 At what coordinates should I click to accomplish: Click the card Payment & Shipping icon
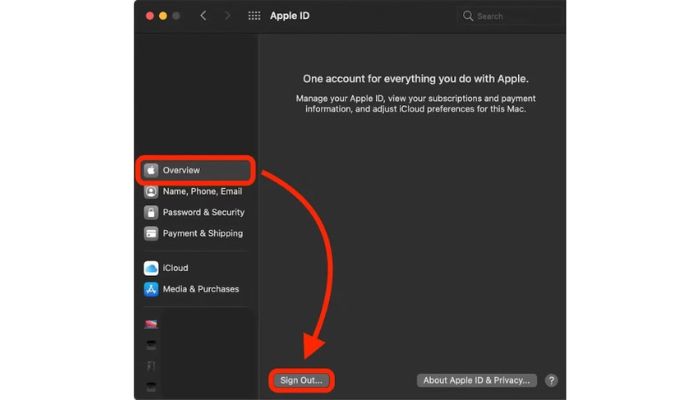tap(151, 233)
